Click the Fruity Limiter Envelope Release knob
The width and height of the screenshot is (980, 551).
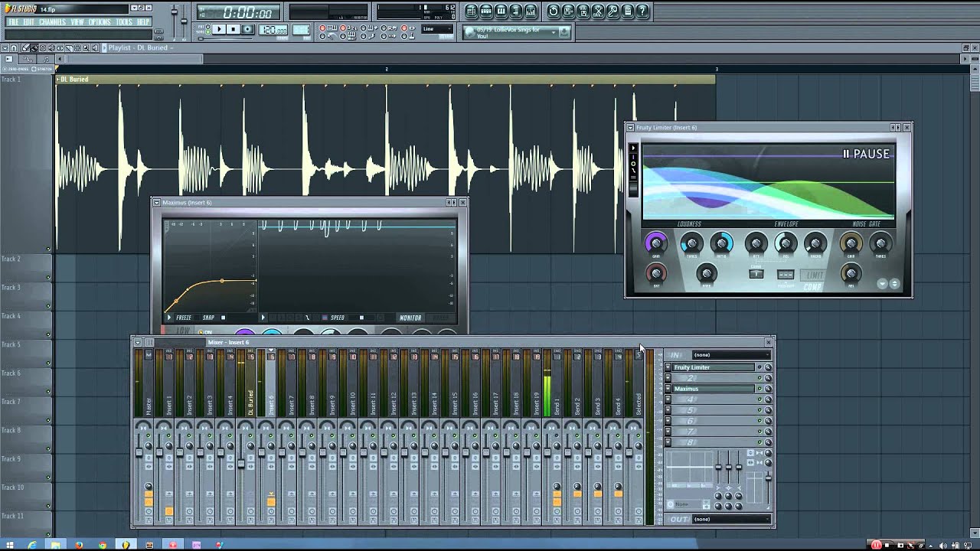pyautogui.click(x=786, y=243)
